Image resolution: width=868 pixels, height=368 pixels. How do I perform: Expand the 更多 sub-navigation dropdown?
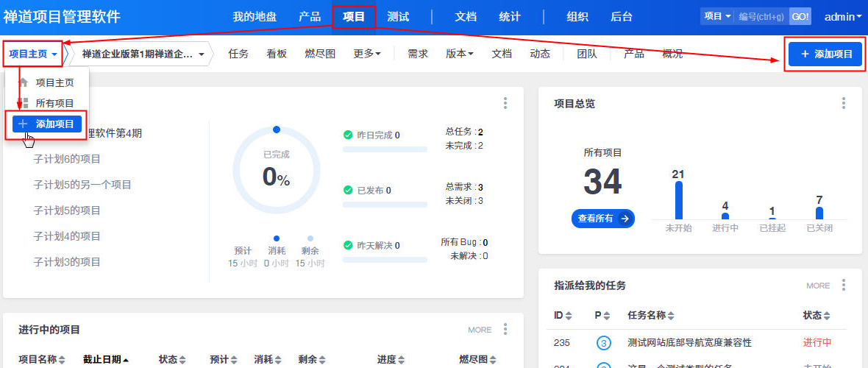pyautogui.click(x=367, y=54)
